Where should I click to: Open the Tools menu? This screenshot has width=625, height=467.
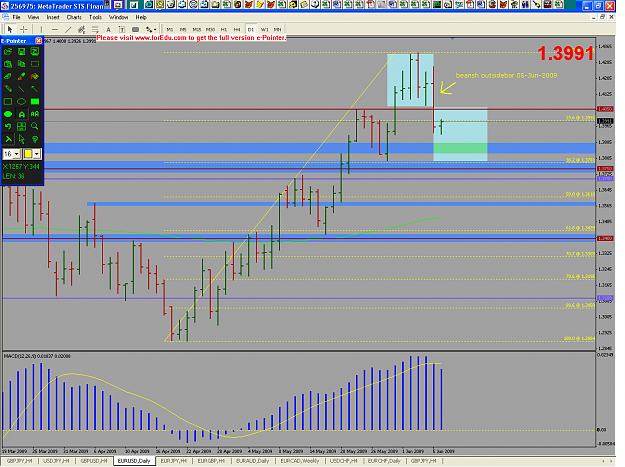click(x=95, y=17)
